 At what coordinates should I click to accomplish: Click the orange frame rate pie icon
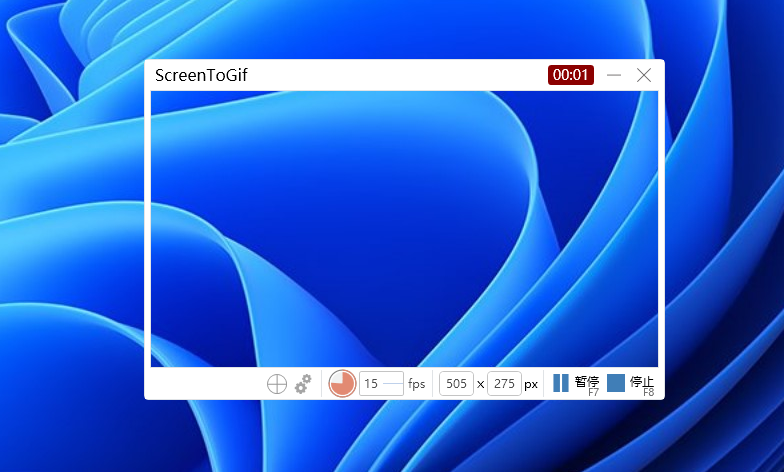[x=342, y=384]
